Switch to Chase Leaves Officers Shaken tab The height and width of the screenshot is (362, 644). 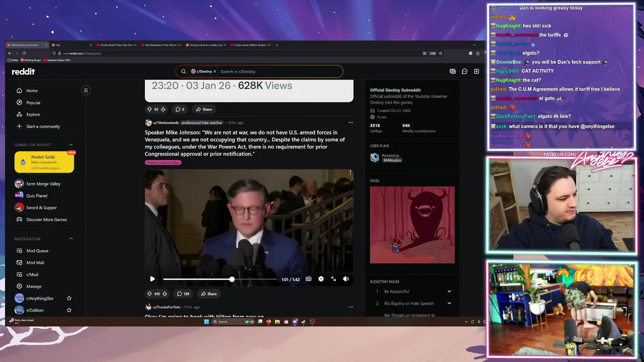click(x=250, y=45)
